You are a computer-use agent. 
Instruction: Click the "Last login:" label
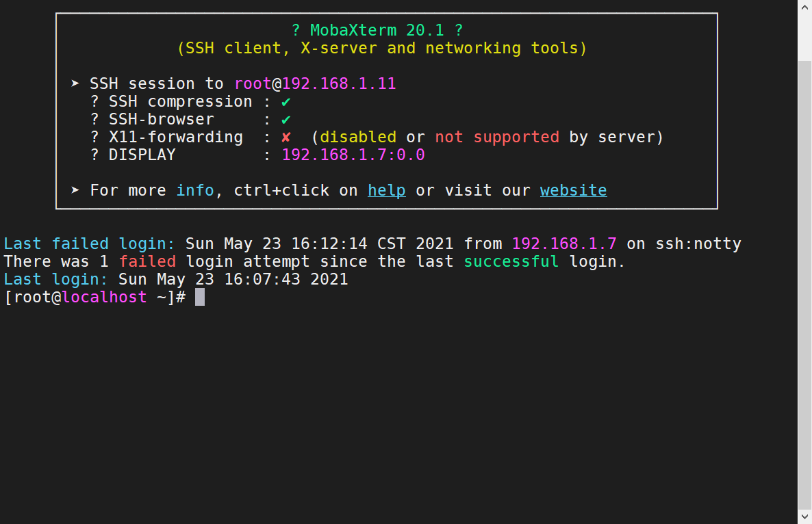(x=55, y=279)
